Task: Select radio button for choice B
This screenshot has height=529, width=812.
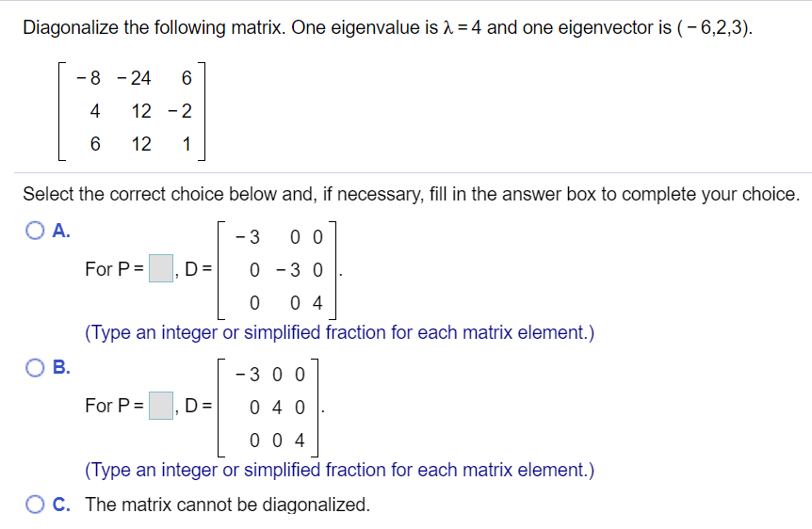Action: [x=35, y=367]
